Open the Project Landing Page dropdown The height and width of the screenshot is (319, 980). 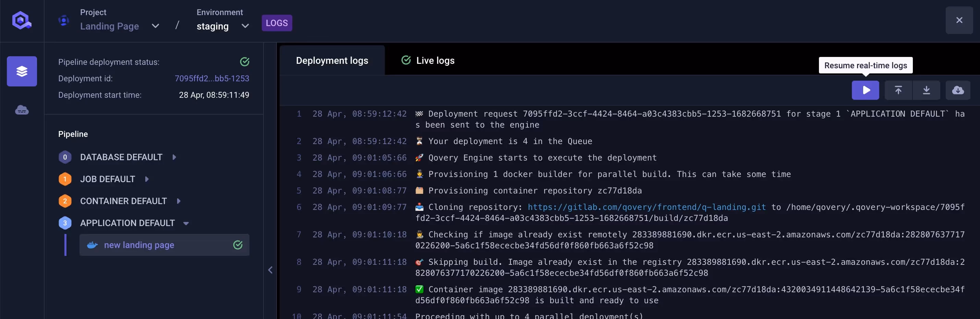click(x=155, y=26)
